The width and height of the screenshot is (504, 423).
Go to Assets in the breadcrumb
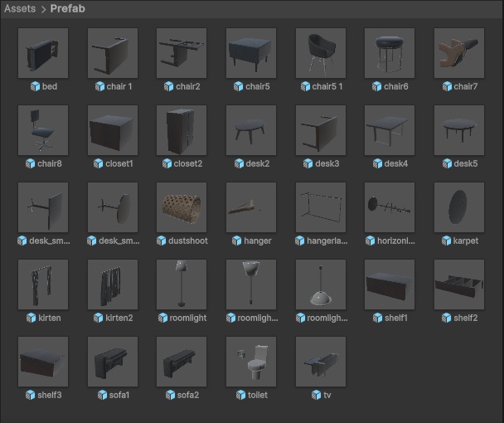coord(20,8)
